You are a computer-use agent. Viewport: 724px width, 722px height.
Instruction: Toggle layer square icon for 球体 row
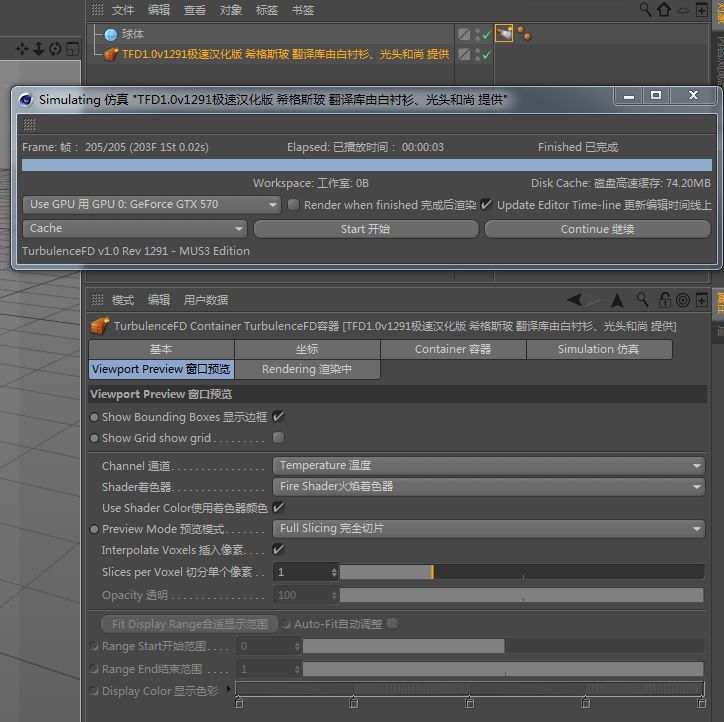(x=464, y=34)
